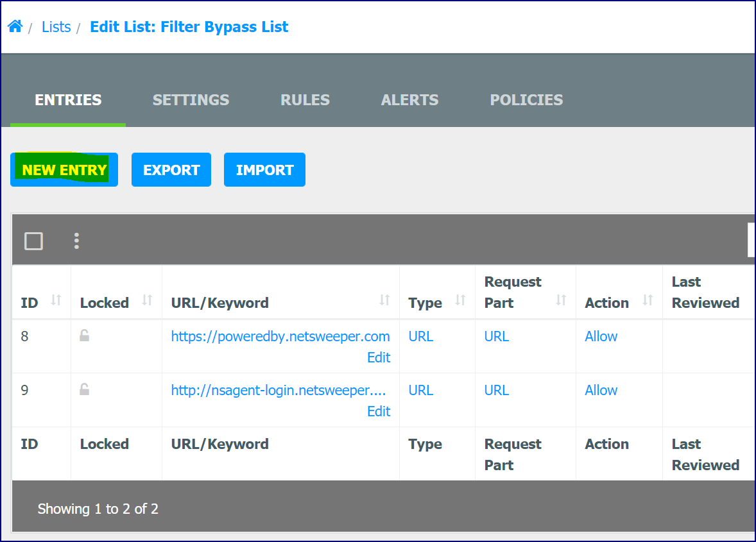Viewport: 756px width, 542px height.
Task: Click the Showing 1 to 2 of 2 text
Action: click(98, 509)
